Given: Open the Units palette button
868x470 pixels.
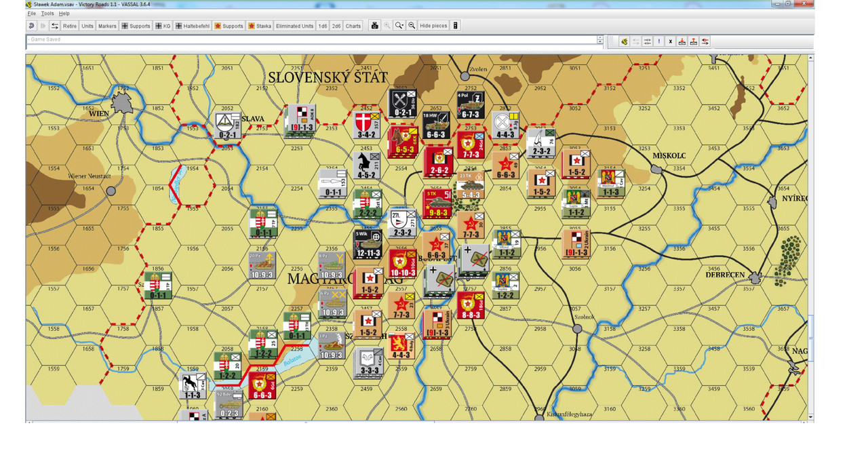Looking at the screenshot, I should coord(87,26).
